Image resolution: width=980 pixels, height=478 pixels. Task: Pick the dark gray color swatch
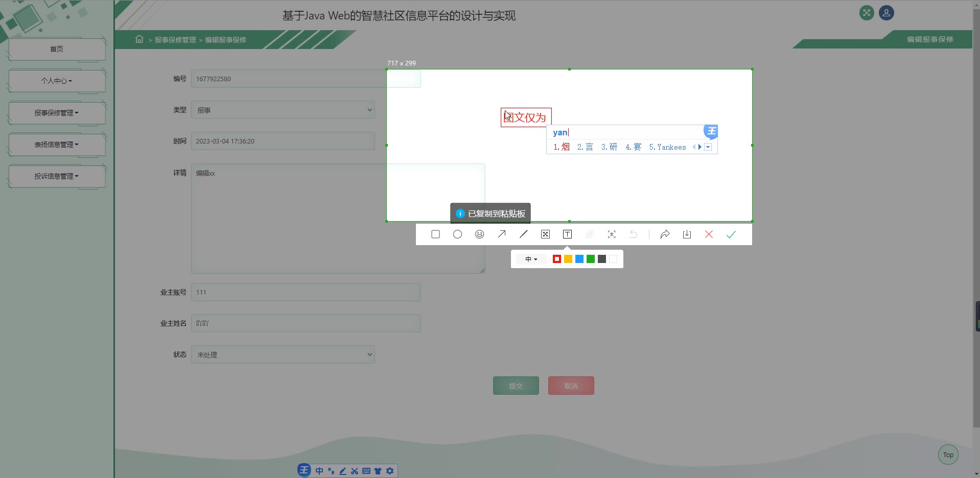[602, 259]
